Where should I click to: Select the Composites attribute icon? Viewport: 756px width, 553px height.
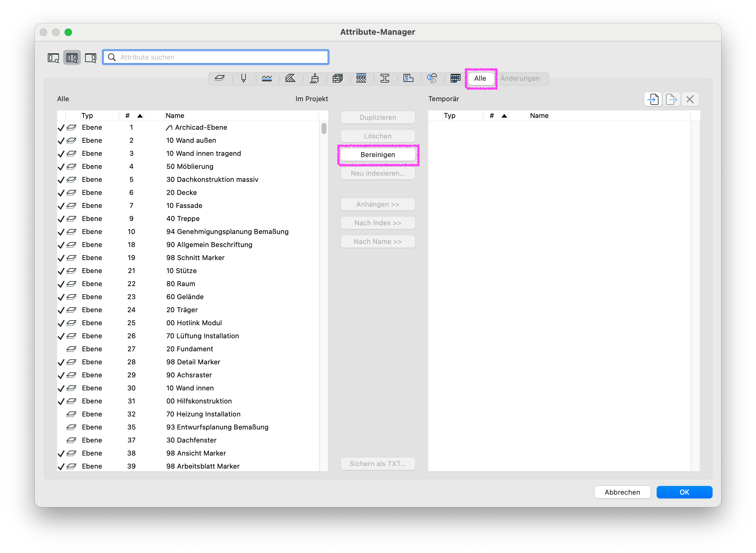(x=361, y=78)
